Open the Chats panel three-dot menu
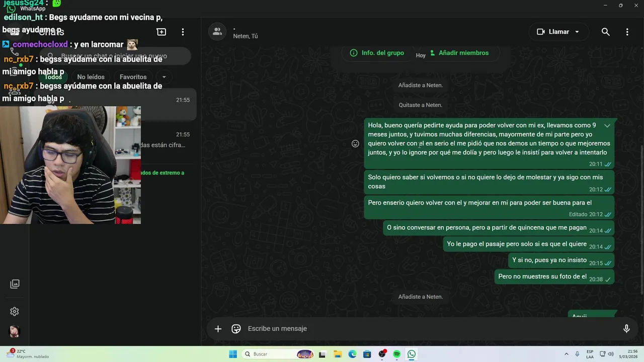The width and height of the screenshot is (644, 362). pyautogui.click(x=183, y=32)
